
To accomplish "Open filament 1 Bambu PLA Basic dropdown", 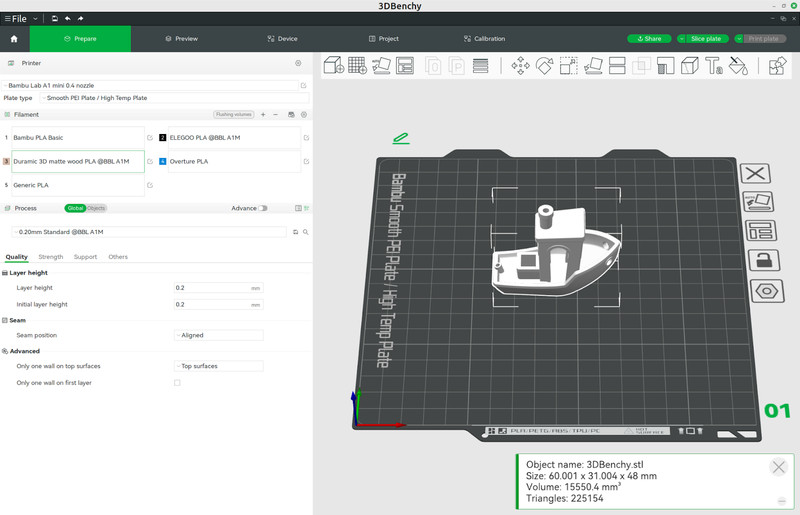I will 78,138.
